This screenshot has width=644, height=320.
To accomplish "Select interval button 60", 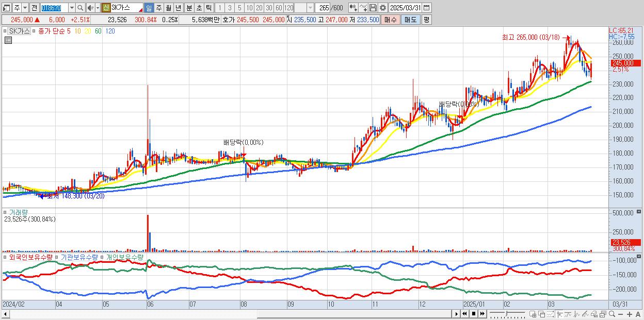I will click(x=279, y=8).
